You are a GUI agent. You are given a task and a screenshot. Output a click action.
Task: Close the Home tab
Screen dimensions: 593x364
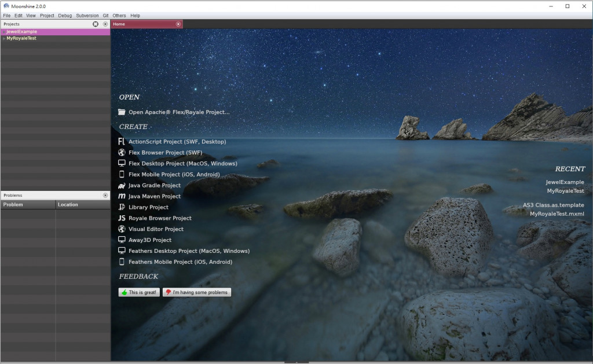tap(178, 24)
